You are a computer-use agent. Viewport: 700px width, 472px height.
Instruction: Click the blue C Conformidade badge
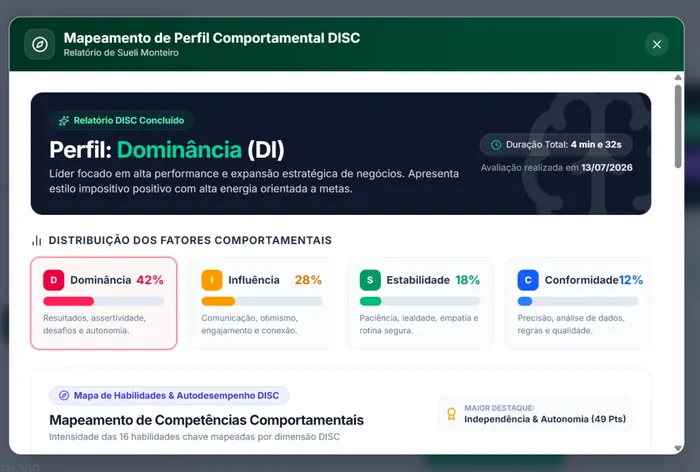528,280
